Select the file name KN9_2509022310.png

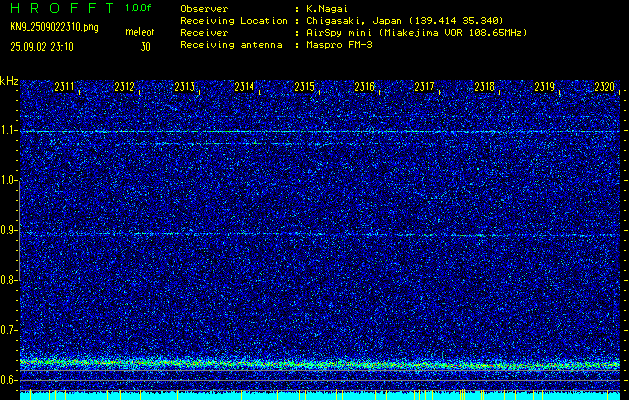pyautogui.click(x=54, y=28)
